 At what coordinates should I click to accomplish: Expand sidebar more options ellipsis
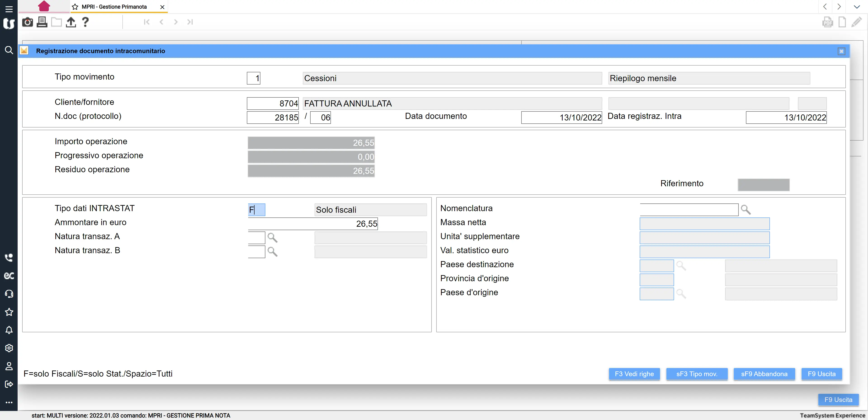click(x=9, y=402)
